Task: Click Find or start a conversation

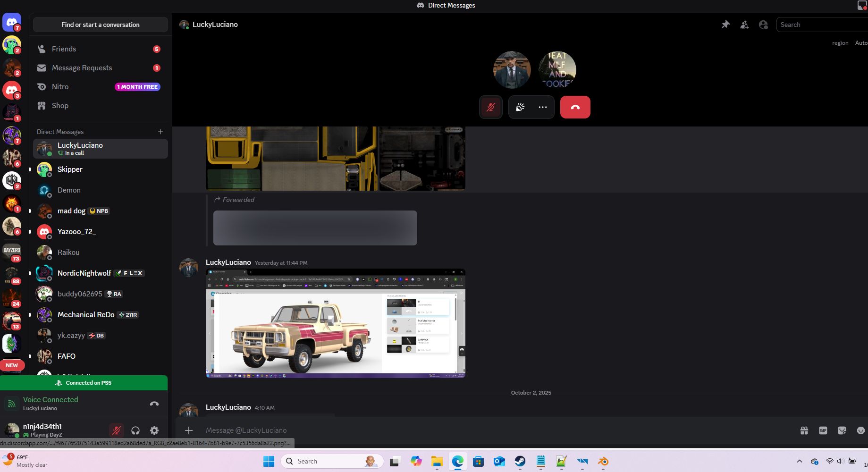Action: pos(101,25)
